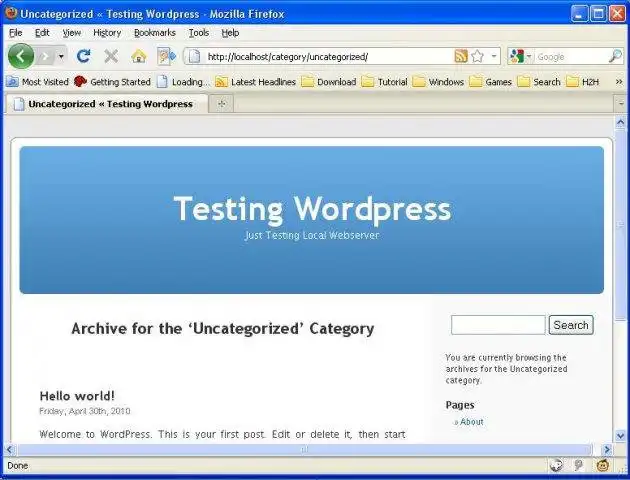The height and width of the screenshot is (480, 630).
Task: Open the About page link
Action: tap(472, 422)
